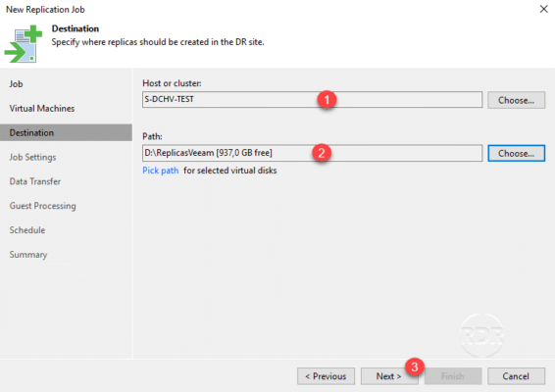Open the Pick path link

click(161, 171)
